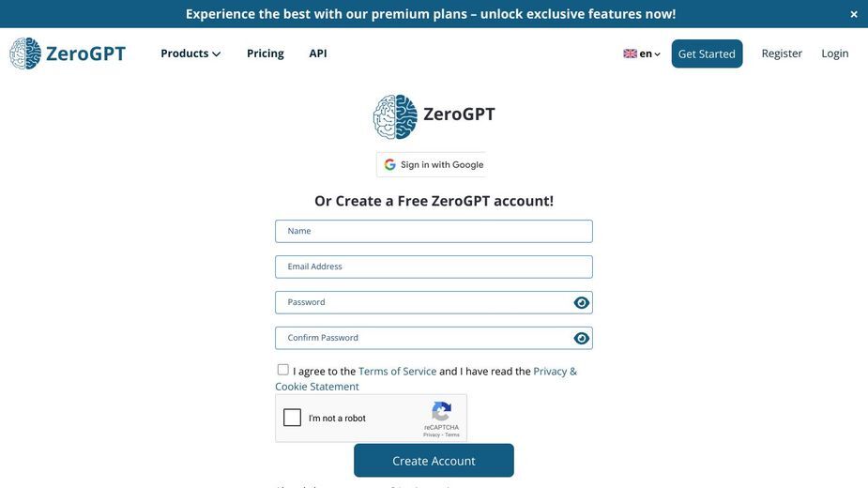
Task: Show password with eye icon
Action: tap(581, 302)
